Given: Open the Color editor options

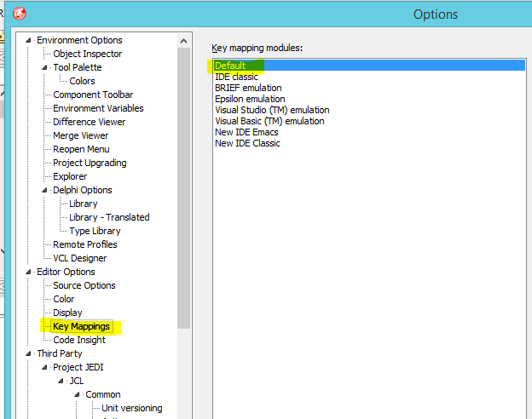Looking at the screenshot, I should click(x=63, y=299).
